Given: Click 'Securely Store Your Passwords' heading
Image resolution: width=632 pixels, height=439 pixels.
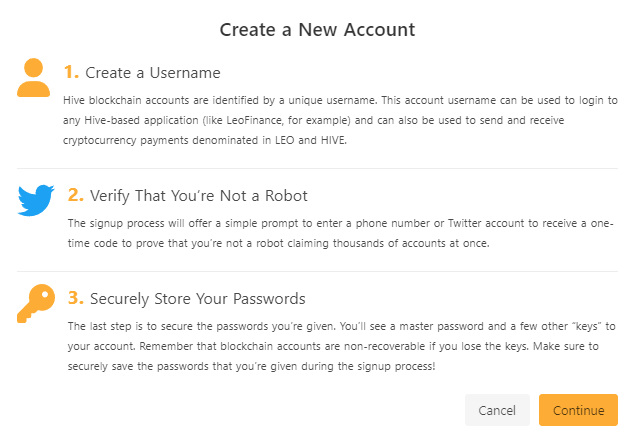Looking at the screenshot, I should (198, 299).
